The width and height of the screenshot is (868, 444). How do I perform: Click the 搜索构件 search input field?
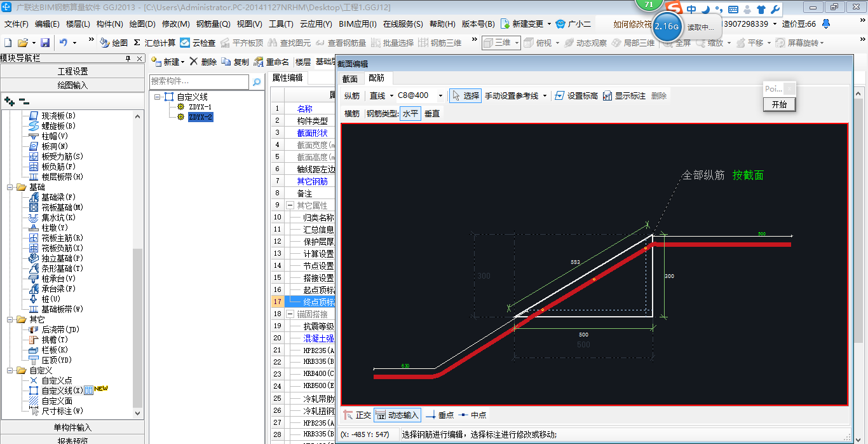tap(199, 81)
